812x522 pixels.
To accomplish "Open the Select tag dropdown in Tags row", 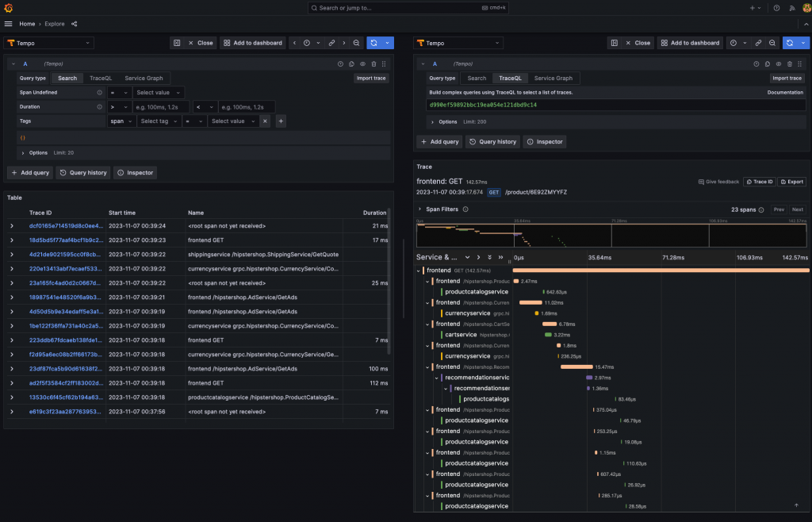I will pos(159,121).
